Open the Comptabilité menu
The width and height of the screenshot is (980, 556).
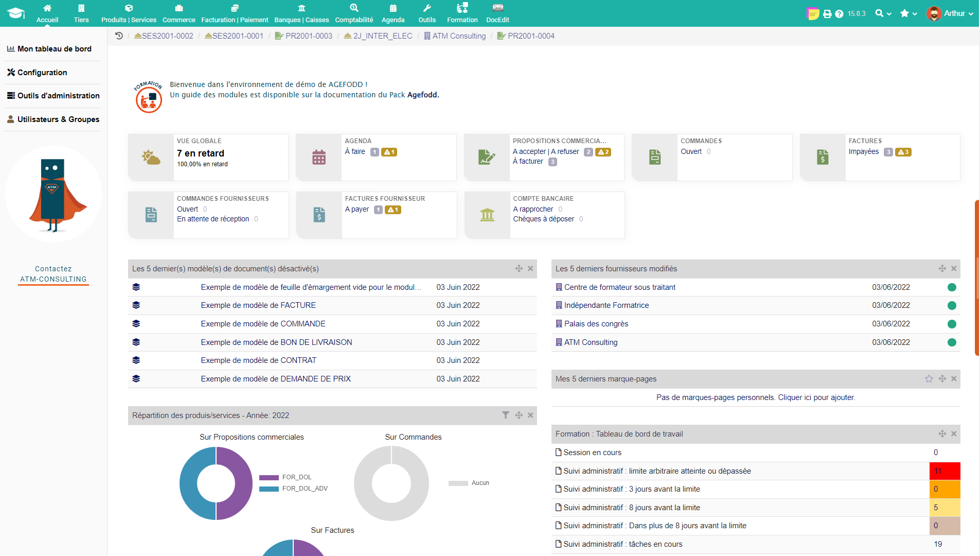tap(354, 13)
